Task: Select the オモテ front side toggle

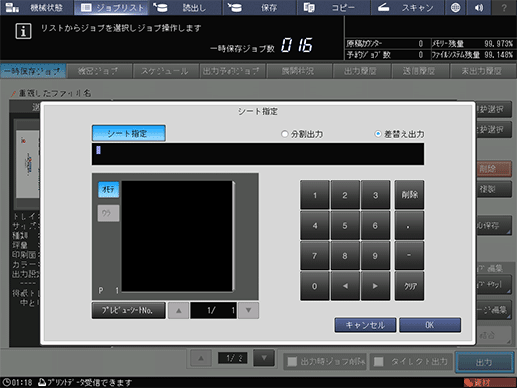Action: (x=108, y=190)
